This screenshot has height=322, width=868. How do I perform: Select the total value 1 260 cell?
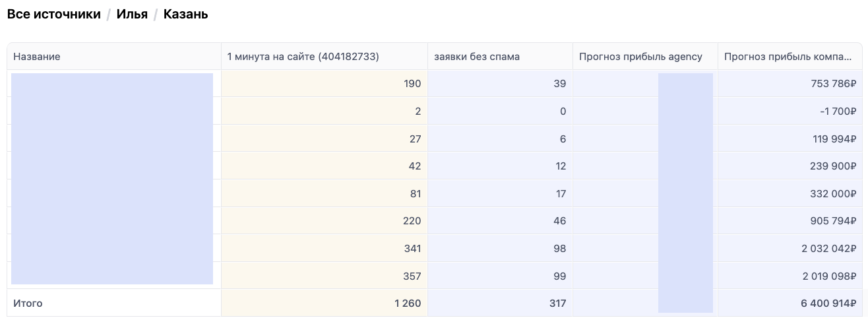click(408, 304)
